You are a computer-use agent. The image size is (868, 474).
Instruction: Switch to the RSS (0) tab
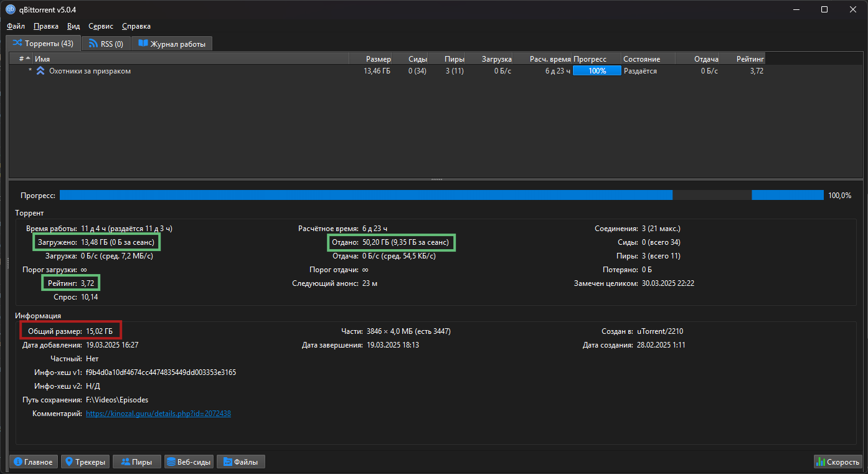point(105,44)
